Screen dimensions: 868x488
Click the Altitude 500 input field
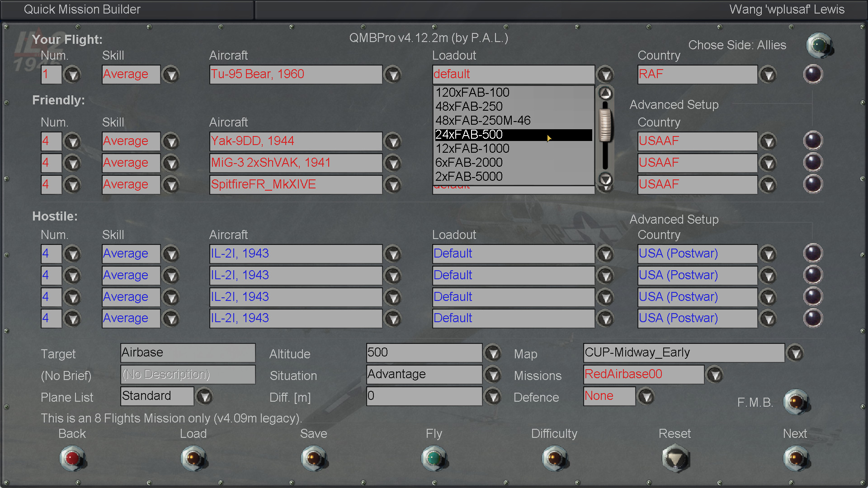424,352
